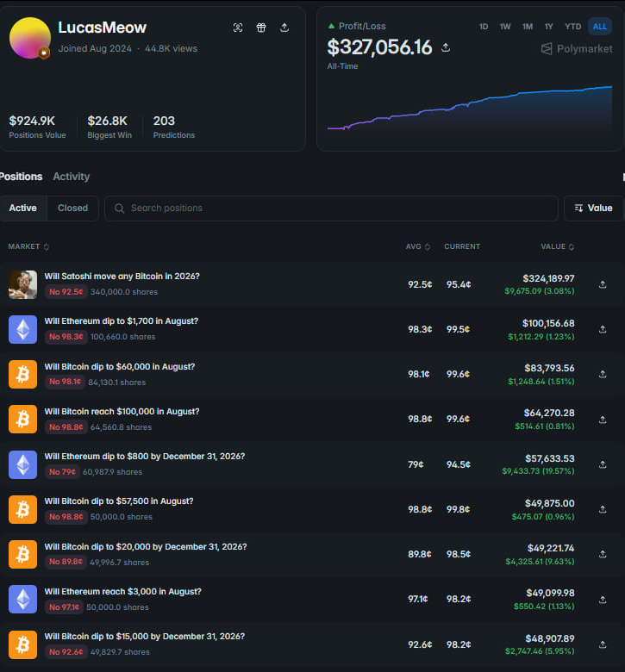Share the Satoshi move Bitcoin position
The image size is (625, 672).
(x=603, y=284)
